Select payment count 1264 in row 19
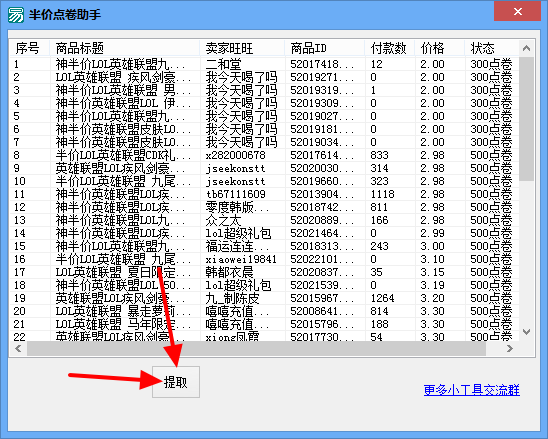Screen dimensions: 548x439 coord(383,298)
